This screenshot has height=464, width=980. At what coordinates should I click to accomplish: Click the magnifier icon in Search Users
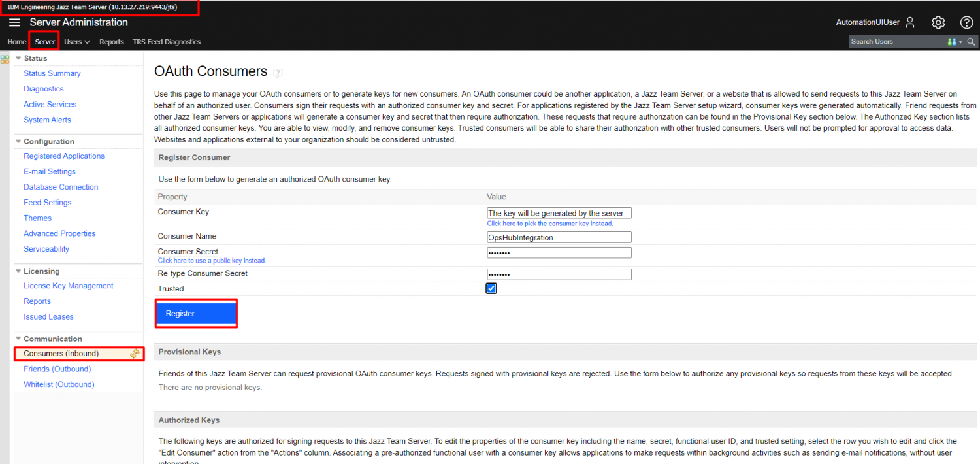pos(972,42)
